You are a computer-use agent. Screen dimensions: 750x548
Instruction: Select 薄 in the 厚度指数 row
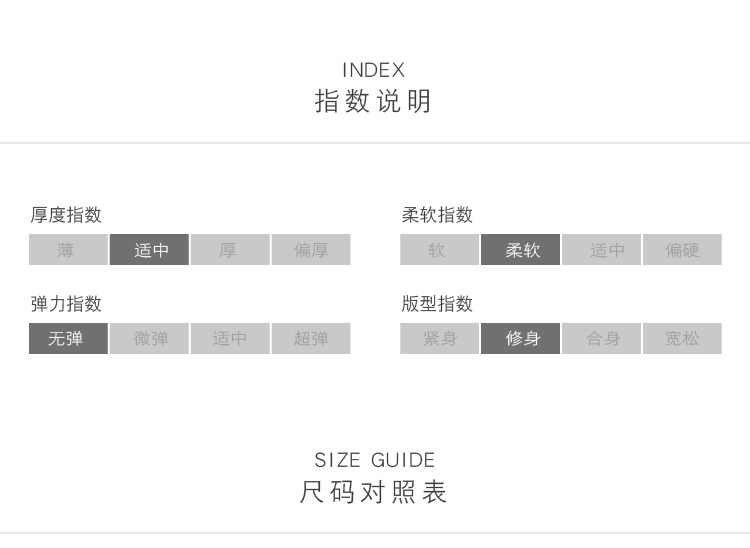point(68,250)
